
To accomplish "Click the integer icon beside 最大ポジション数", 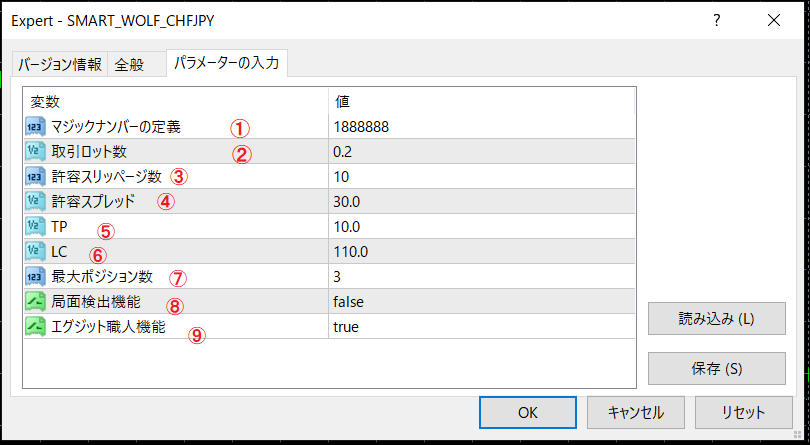I will (x=35, y=277).
